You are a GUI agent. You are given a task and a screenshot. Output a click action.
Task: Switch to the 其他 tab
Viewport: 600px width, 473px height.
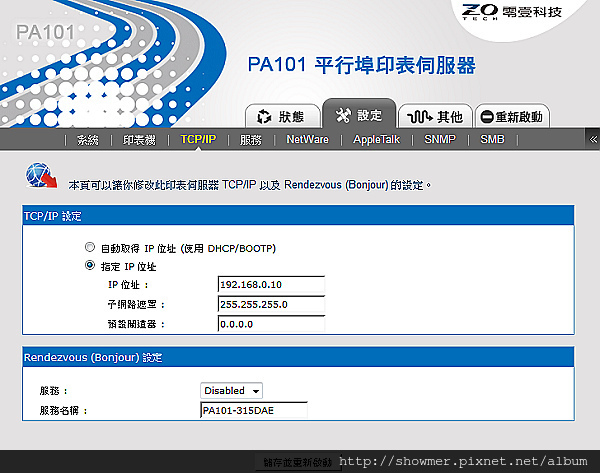[435, 116]
